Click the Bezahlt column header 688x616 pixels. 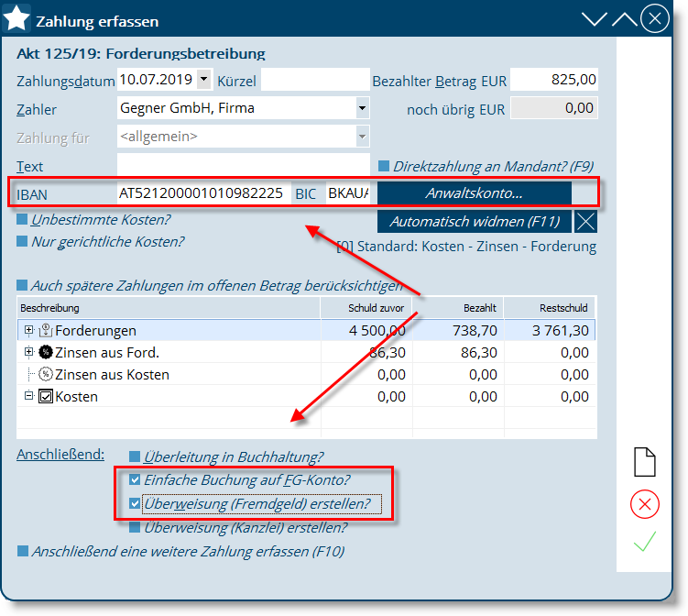click(x=458, y=308)
